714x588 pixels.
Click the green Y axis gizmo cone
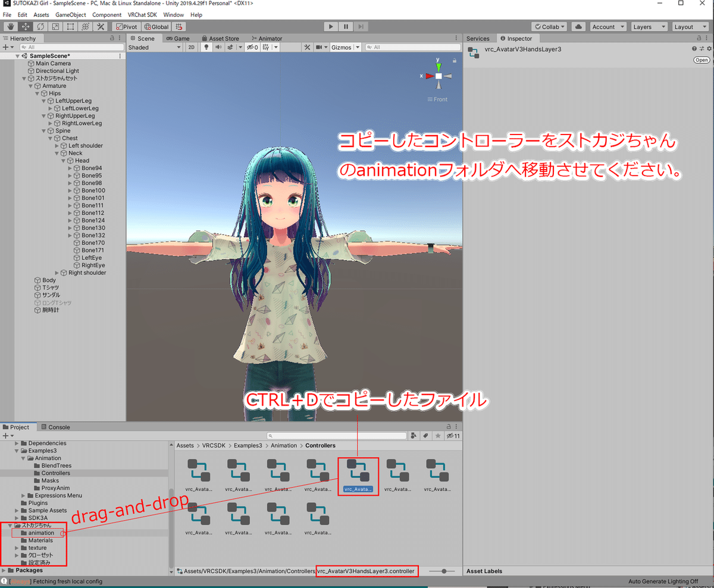[x=438, y=66]
